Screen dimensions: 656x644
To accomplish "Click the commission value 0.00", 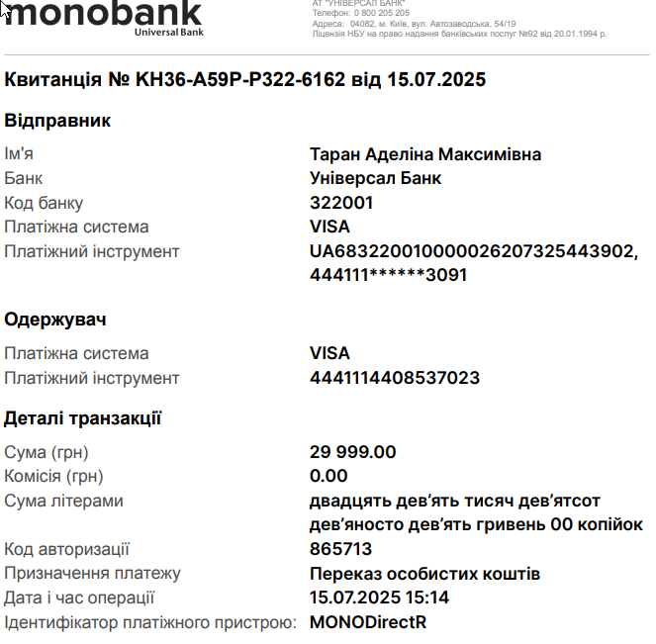I will click(328, 476).
